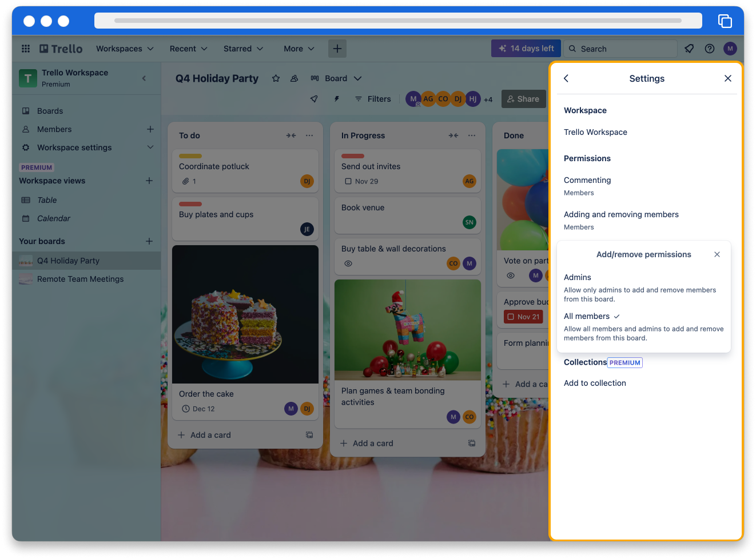Click Add to collection in Settings
This screenshot has height=559, width=756.
tap(595, 383)
